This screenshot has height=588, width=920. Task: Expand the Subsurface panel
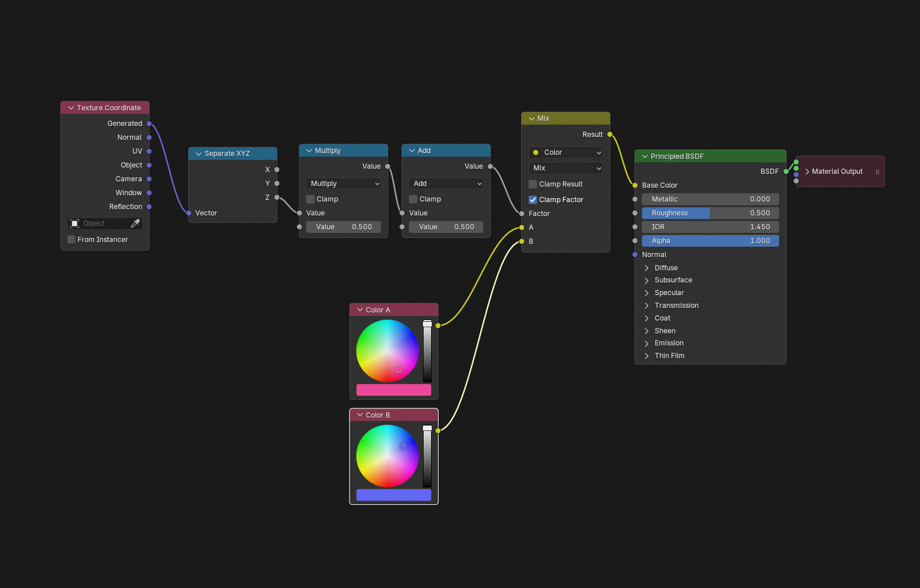[647, 281]
